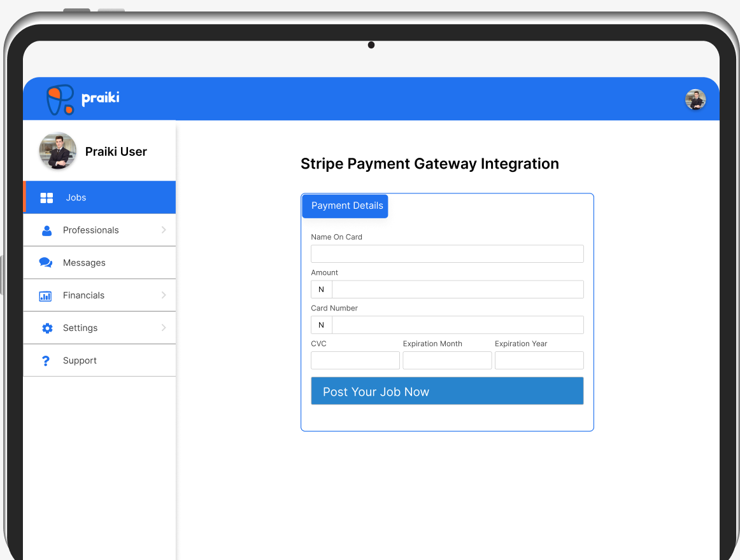
Task: Expand the Financials submenu chevron
Action: [x=164, y=295]
